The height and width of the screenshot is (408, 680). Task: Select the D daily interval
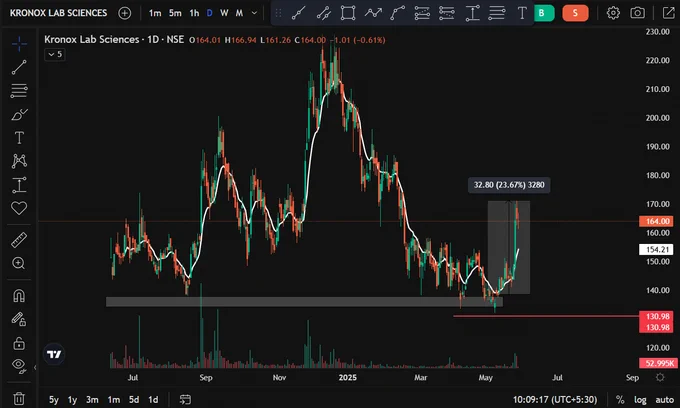[x=209, y=13]
